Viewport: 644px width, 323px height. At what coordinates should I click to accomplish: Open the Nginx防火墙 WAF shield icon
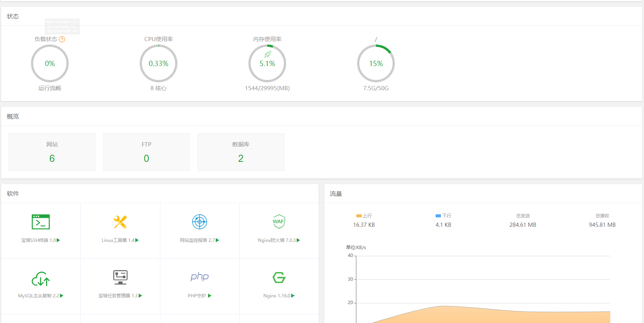(x=279, y=221)
